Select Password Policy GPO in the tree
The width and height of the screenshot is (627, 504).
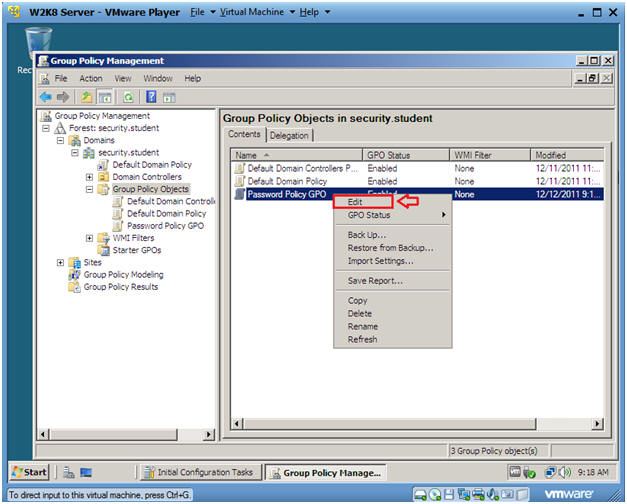[x=165, y=226]
